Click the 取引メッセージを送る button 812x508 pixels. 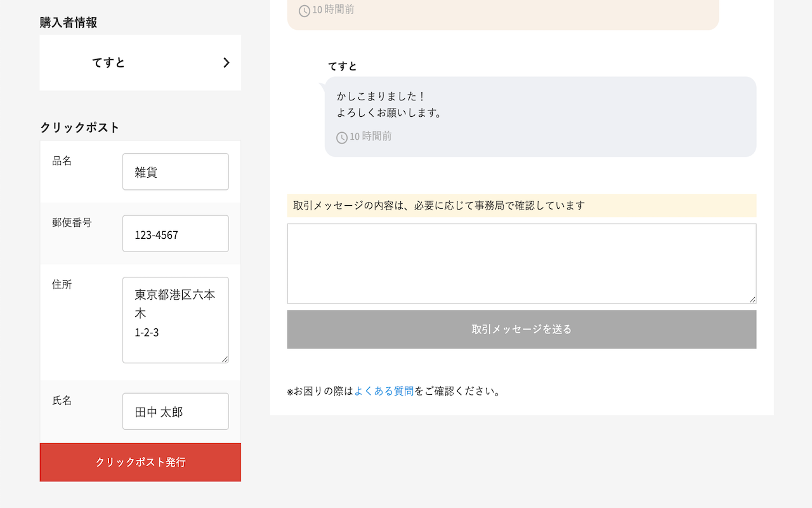click(x=521, y=329)
